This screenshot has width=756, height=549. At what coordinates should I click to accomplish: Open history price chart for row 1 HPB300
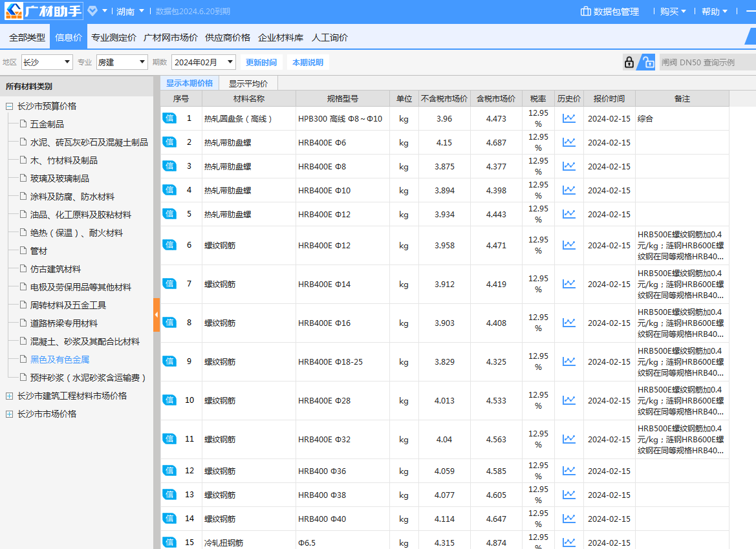tap(569, 118)
